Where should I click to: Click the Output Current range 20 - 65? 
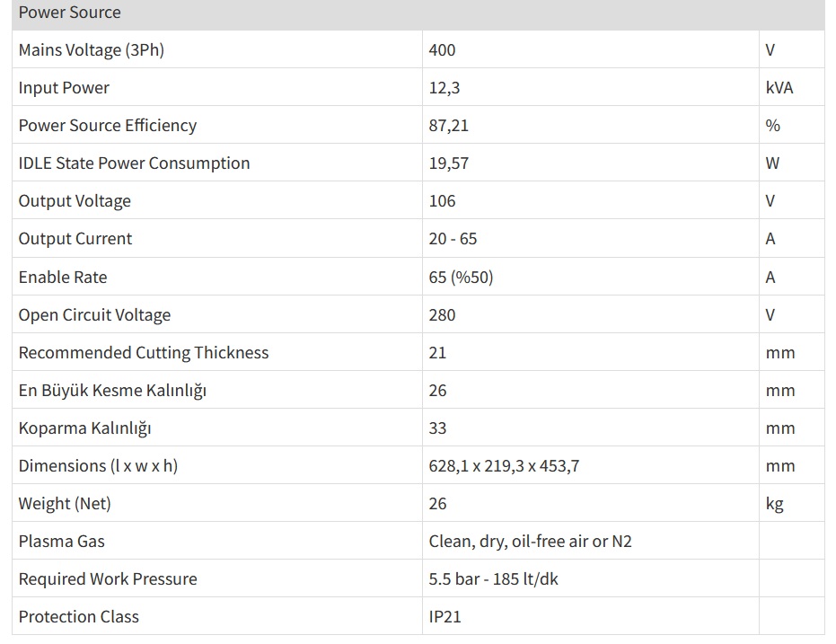coord(453,239)
